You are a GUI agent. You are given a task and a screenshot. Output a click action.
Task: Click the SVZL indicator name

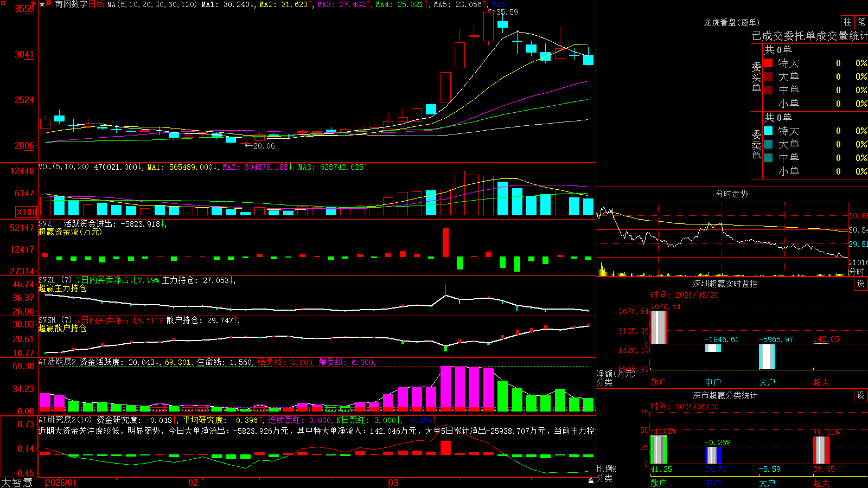(47, 280)
